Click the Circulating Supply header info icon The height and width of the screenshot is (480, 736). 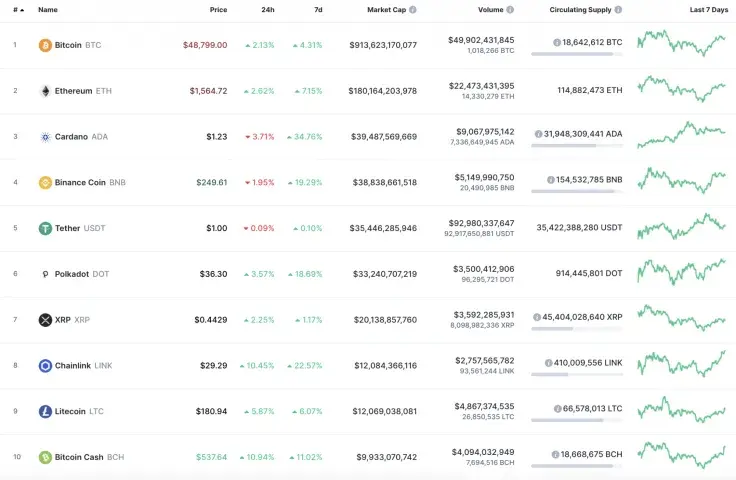coord(618,9)
